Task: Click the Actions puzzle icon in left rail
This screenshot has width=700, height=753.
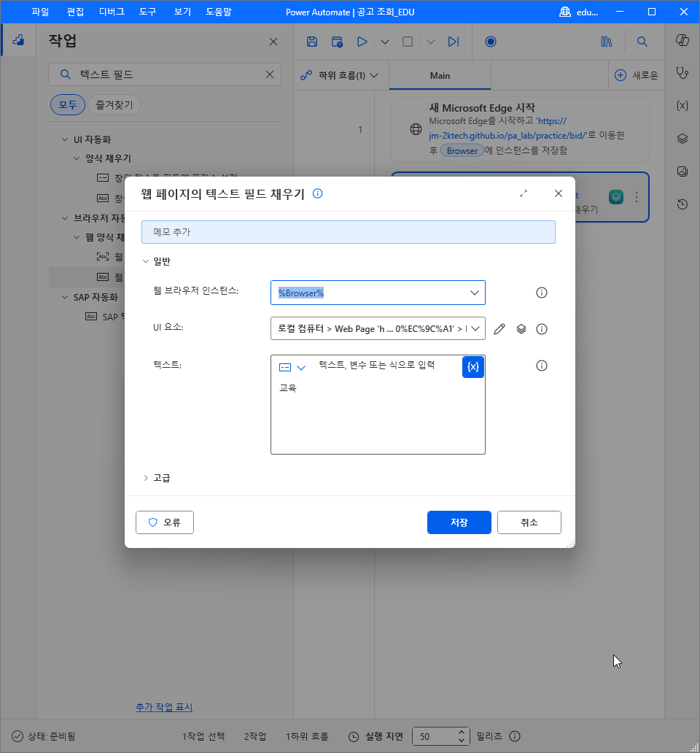Action: 18,40
